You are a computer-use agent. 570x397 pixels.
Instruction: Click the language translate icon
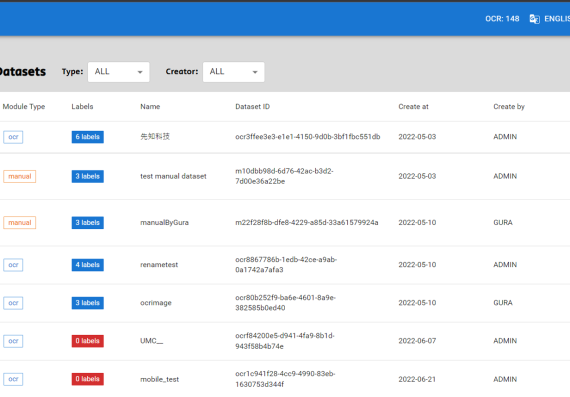click(x=534, y=19)
